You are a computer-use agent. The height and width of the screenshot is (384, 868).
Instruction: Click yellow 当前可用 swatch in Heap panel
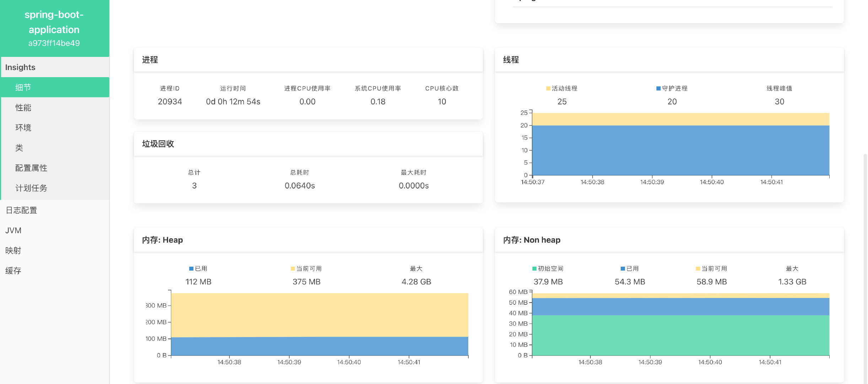[x=293, y=268]
